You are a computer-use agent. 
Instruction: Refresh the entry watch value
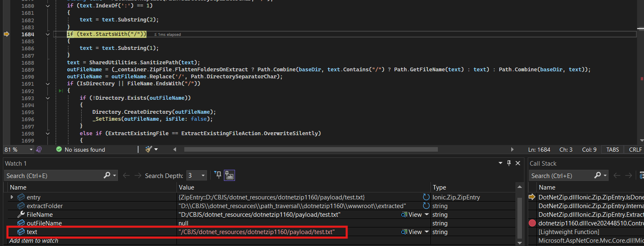click(426, 197)
